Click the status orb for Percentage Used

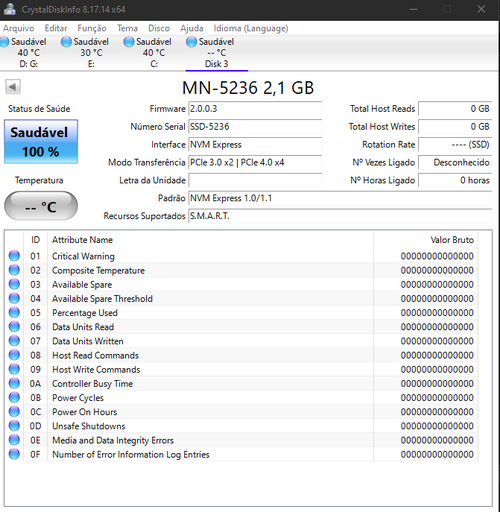[14, 312]
